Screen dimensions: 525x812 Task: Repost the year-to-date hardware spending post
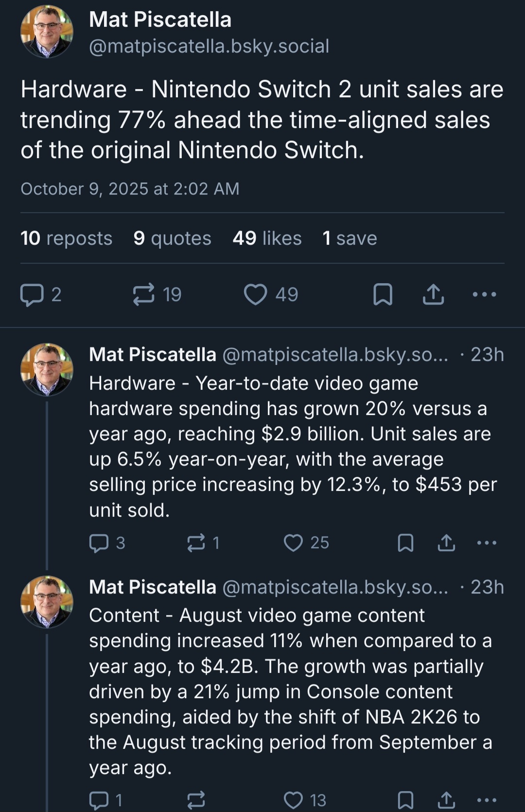(x=196, y=543)
